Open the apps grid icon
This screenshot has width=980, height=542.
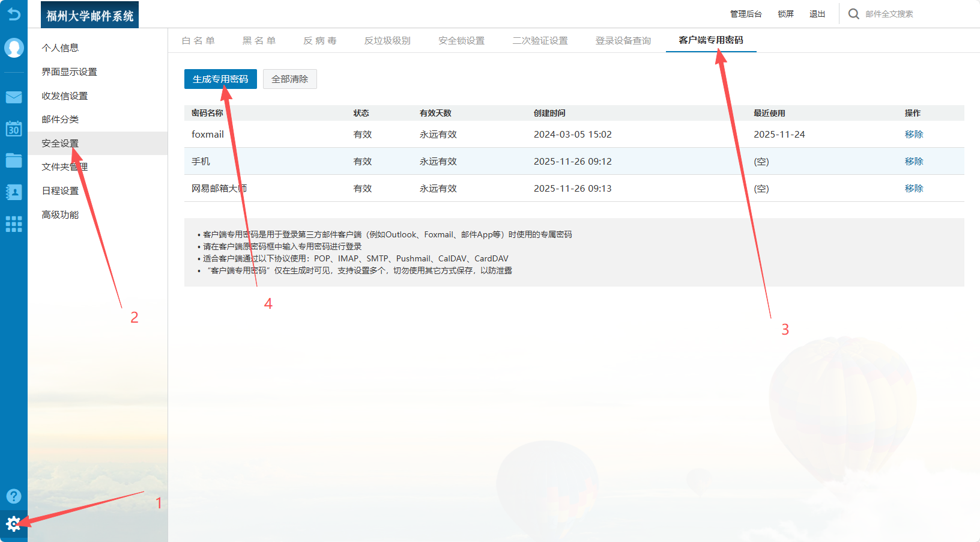pyautogui.click(x=14, y=224)
